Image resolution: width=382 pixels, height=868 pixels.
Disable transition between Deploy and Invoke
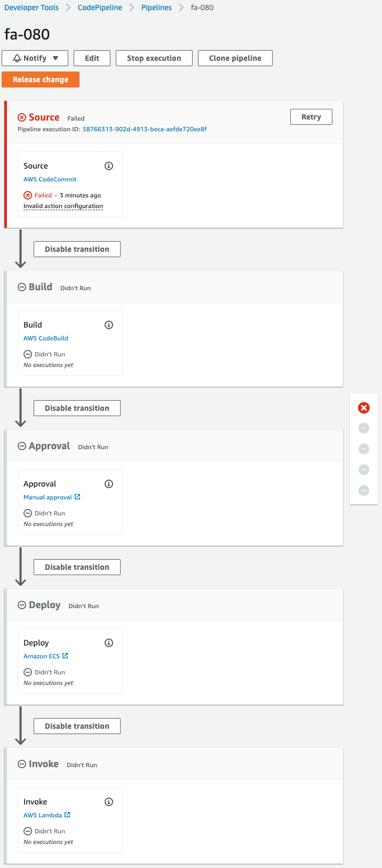(77, 726)
